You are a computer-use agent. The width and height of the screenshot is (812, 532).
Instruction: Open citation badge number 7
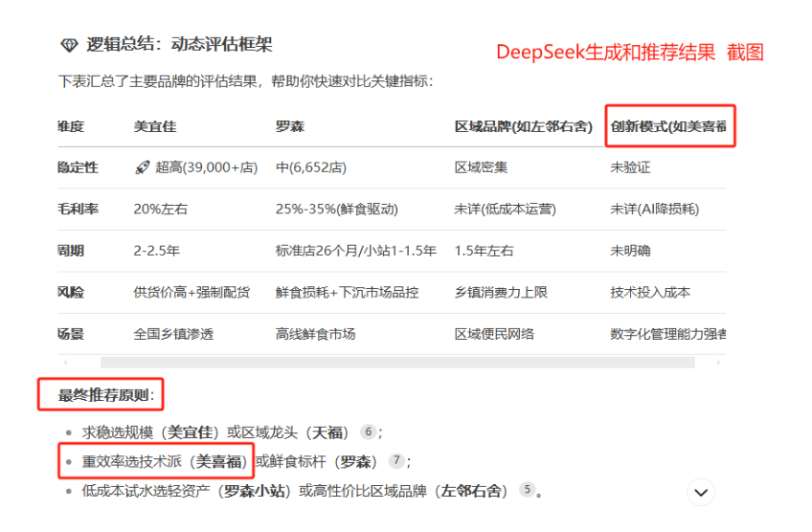[396, 460]
